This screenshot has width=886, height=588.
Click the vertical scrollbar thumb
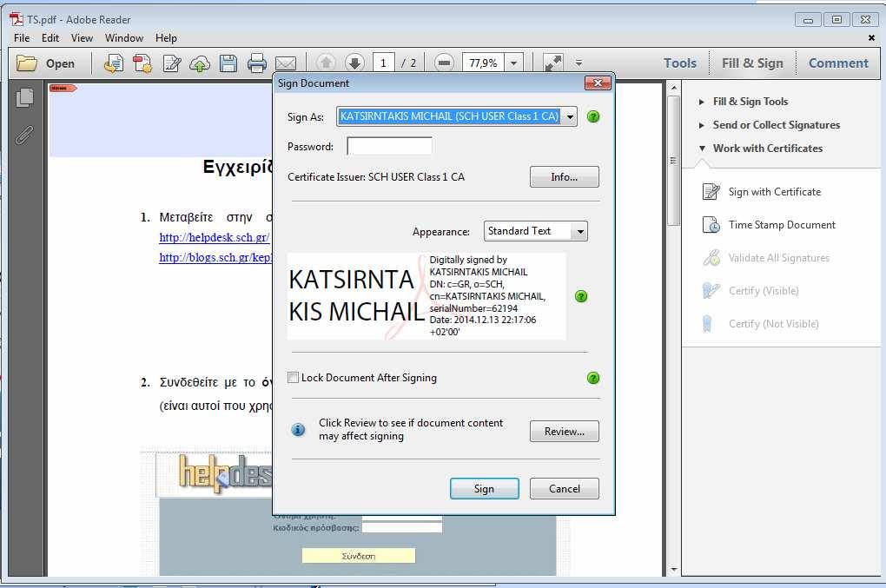click(x=673, y=160)
